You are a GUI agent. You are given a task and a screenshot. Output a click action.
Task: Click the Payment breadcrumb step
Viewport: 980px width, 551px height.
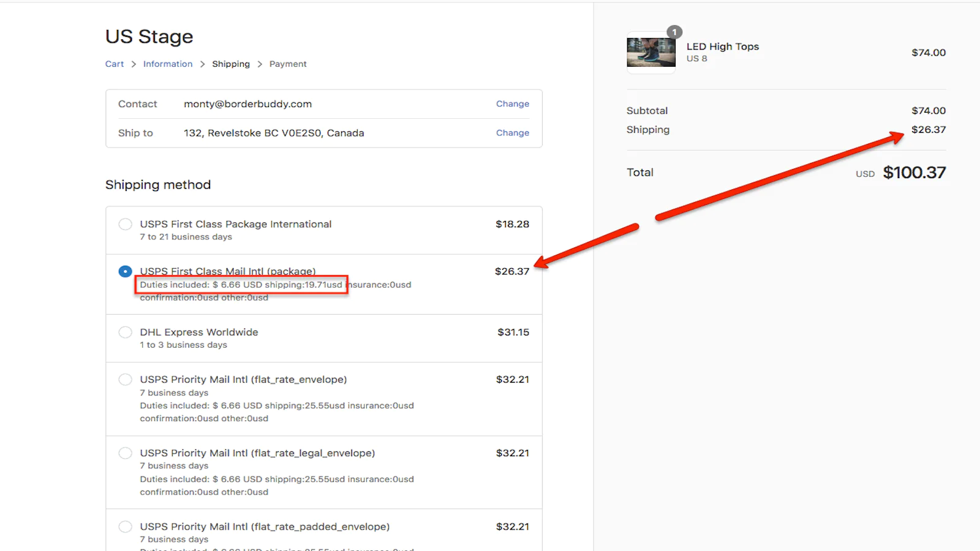288,64
